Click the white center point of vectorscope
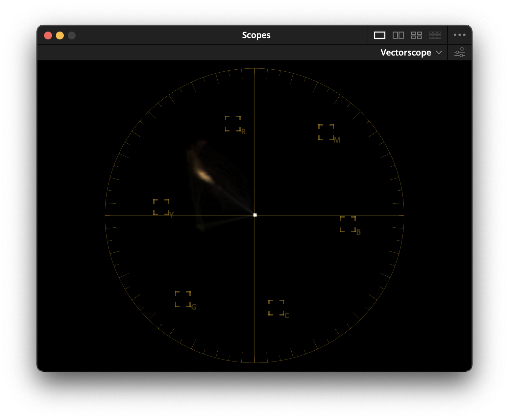 point(255,215)
